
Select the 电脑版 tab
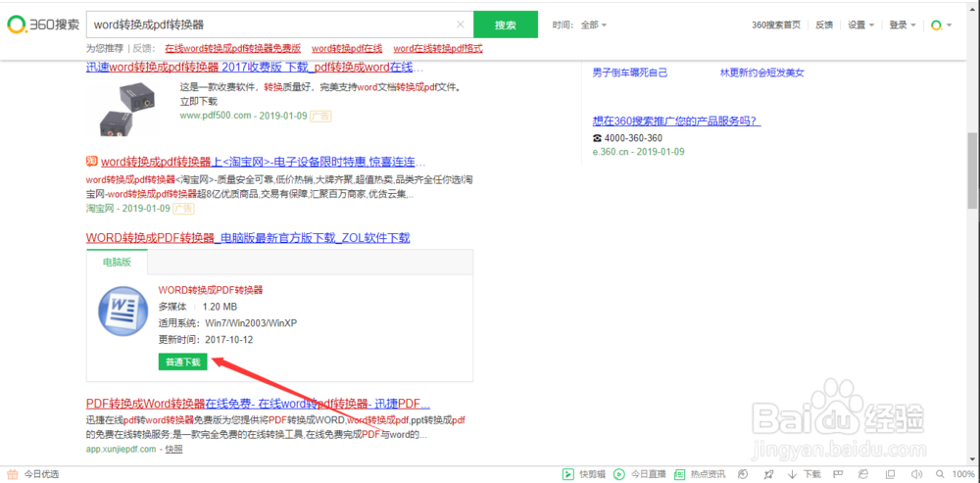click(x=117, y=263)
